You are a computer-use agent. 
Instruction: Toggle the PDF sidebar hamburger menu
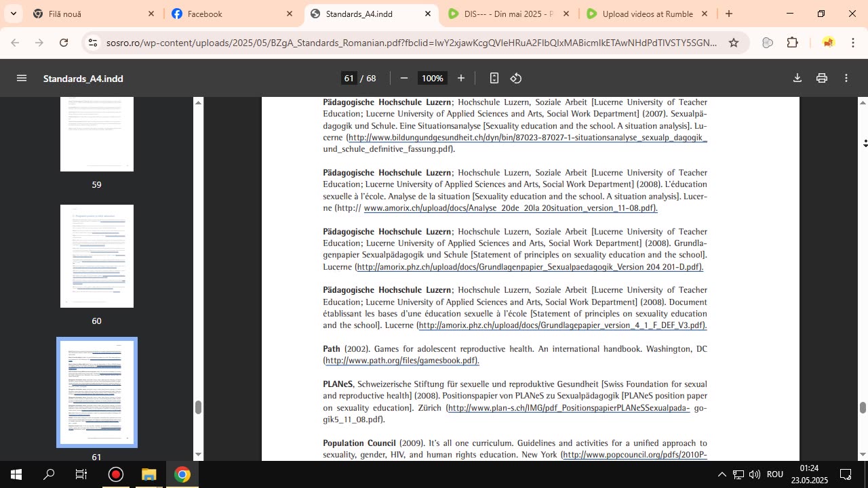tap(22, 78)
